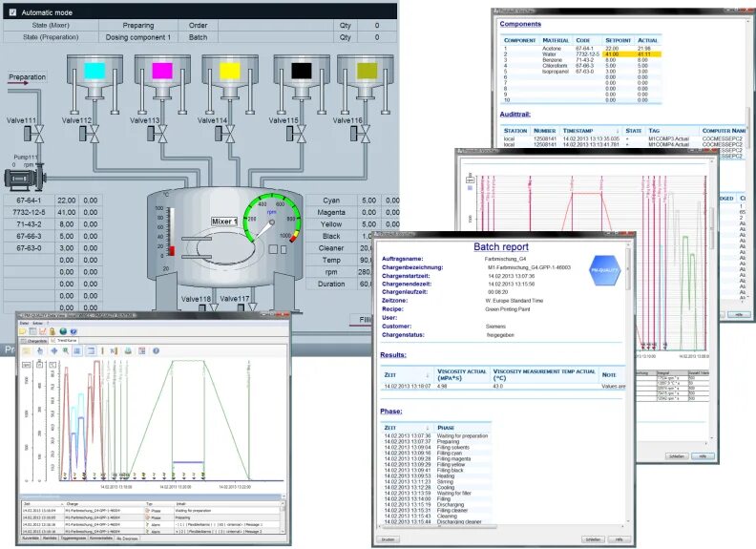The width and height of the screenshot is (756, 549).
Task: Open the folder icon in Data View toolbar
Action: pos(23,331)
